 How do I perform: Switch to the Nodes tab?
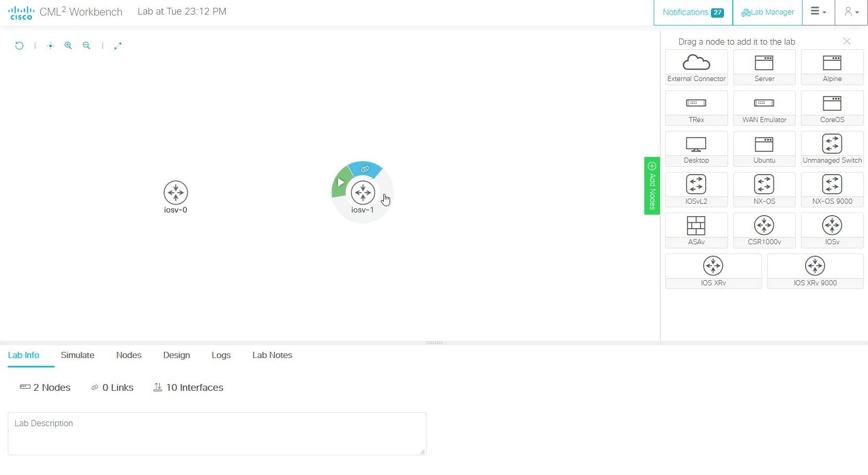(129, 355)
